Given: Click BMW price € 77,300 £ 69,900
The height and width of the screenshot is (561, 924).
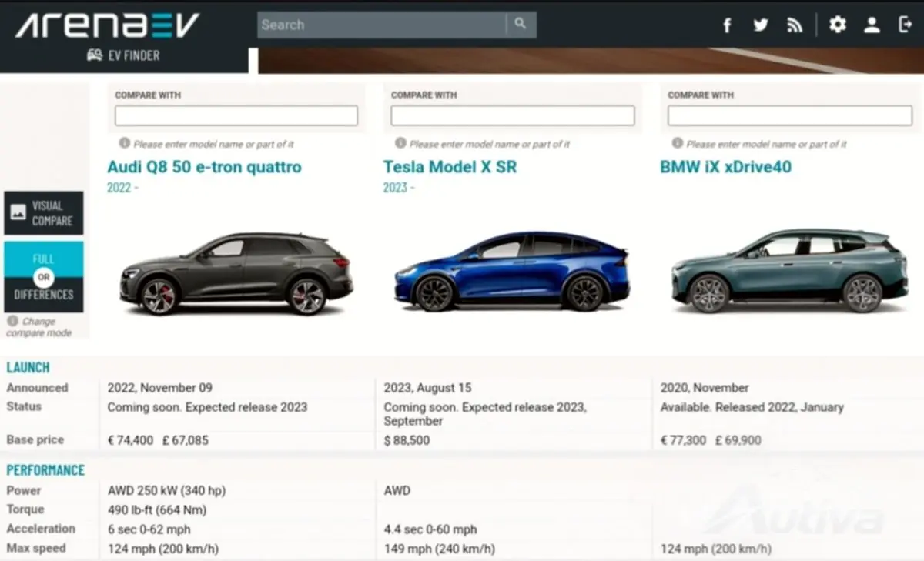Looking at the screenshot, I should 711,441.
